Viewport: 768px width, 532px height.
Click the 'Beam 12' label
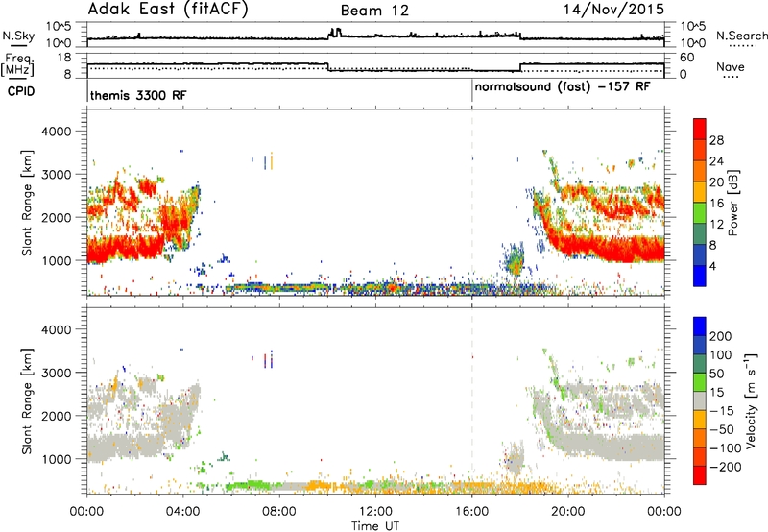tap(374, 11)
